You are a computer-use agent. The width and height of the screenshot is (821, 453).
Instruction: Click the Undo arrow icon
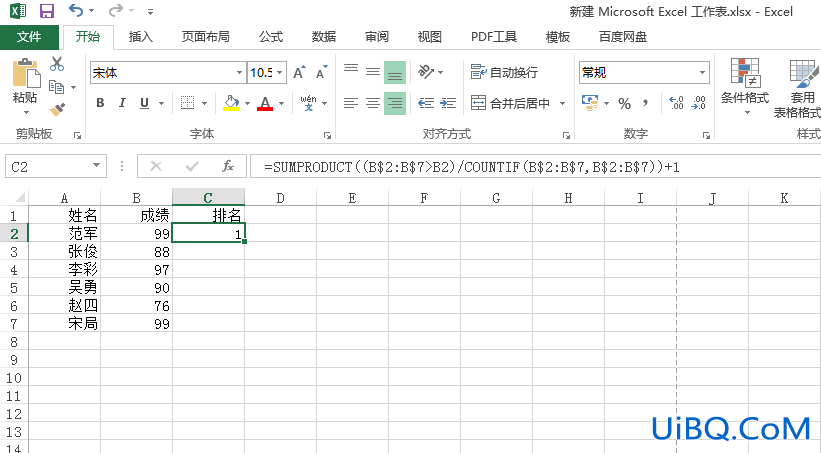[76, 10]
